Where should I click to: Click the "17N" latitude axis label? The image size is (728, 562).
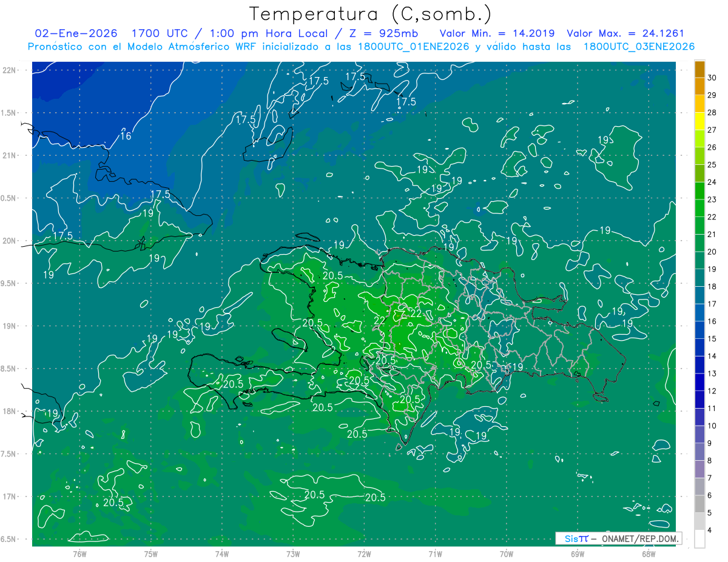(10, 497)
